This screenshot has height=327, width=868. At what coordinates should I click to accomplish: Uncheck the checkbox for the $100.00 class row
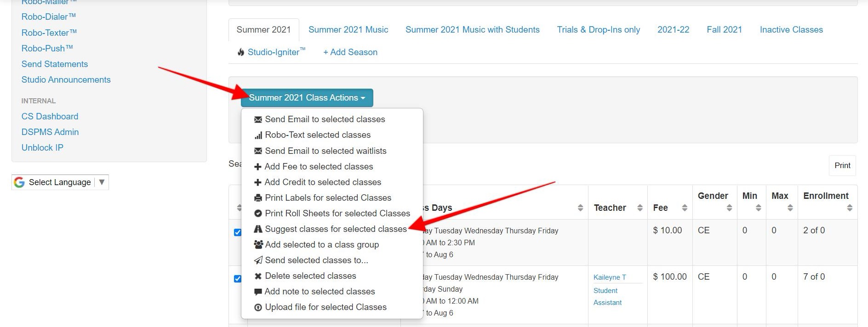pyautogui.click(x=237, y=279)
